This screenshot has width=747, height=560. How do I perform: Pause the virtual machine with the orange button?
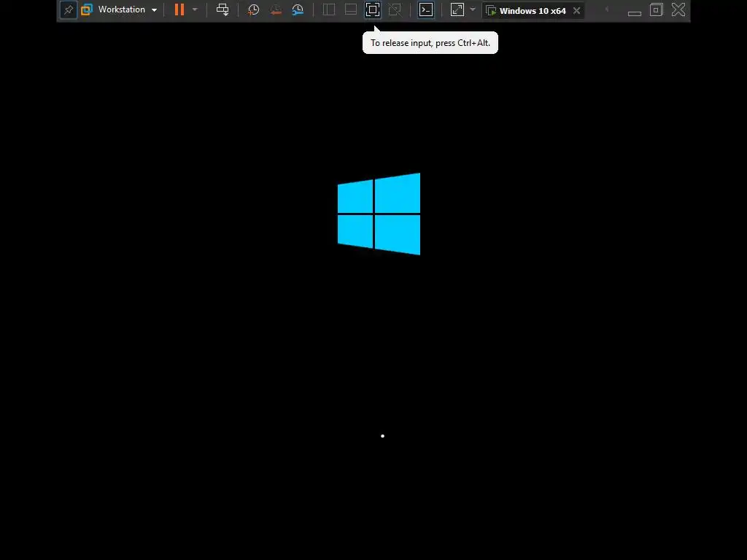click(179, 9)
